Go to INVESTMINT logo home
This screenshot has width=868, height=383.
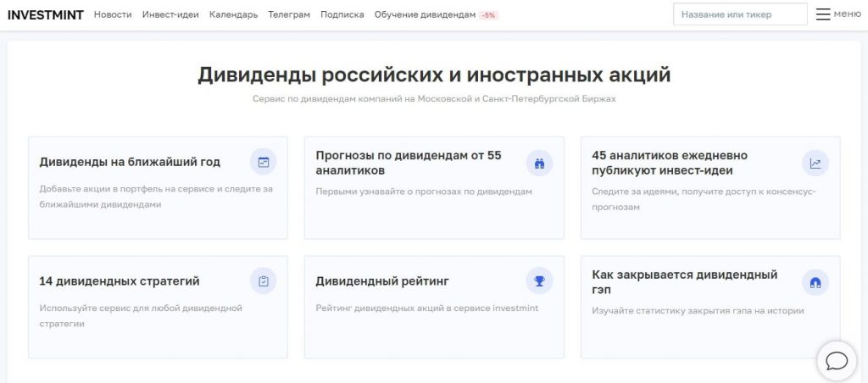coord(46,15)
